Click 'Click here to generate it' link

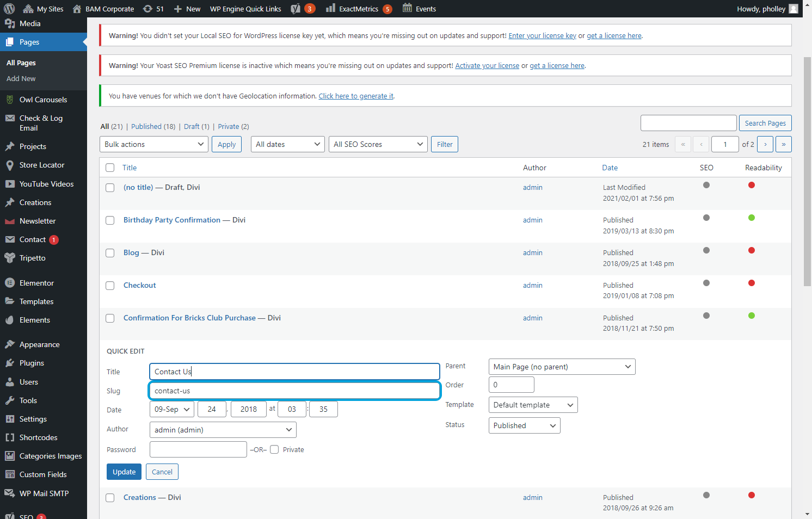[x=356, y=96]
